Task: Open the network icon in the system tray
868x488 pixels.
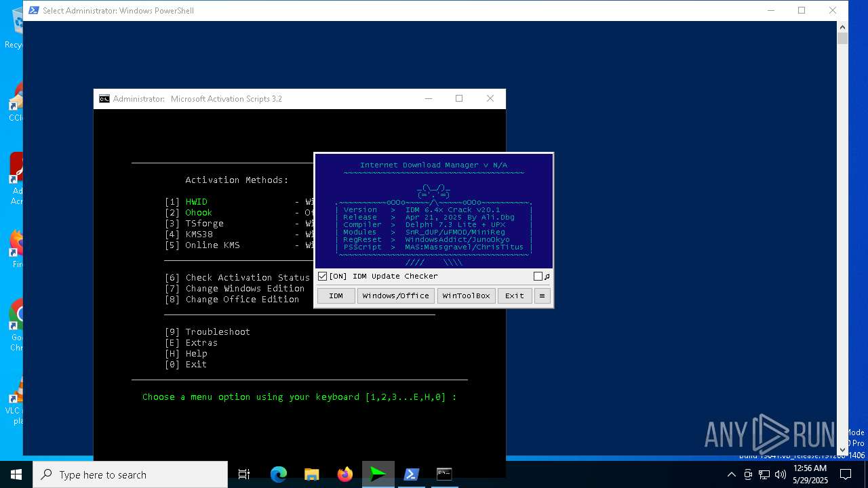Action: (x=764, y=474)
